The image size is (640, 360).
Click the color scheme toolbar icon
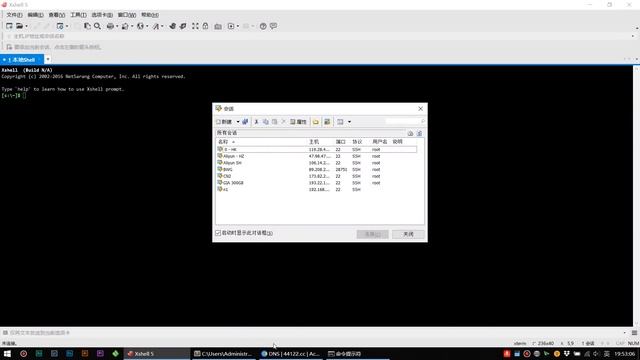[125, 26]
